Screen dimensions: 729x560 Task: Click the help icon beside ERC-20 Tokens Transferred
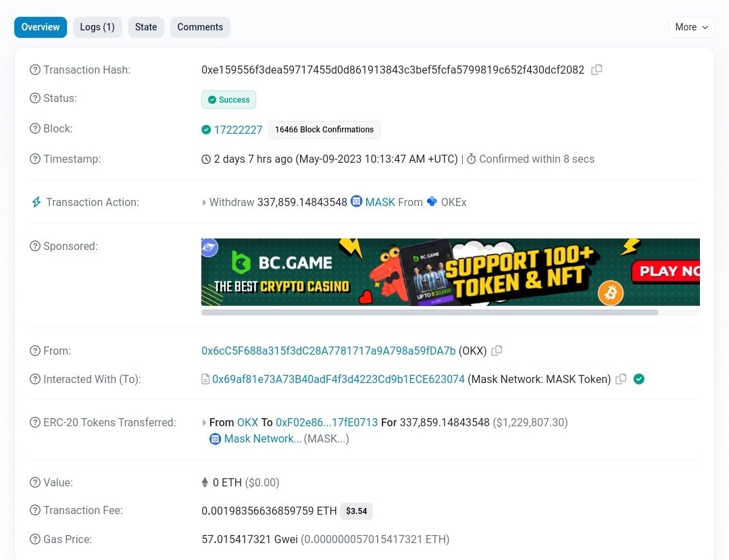(x=35, y=422)
